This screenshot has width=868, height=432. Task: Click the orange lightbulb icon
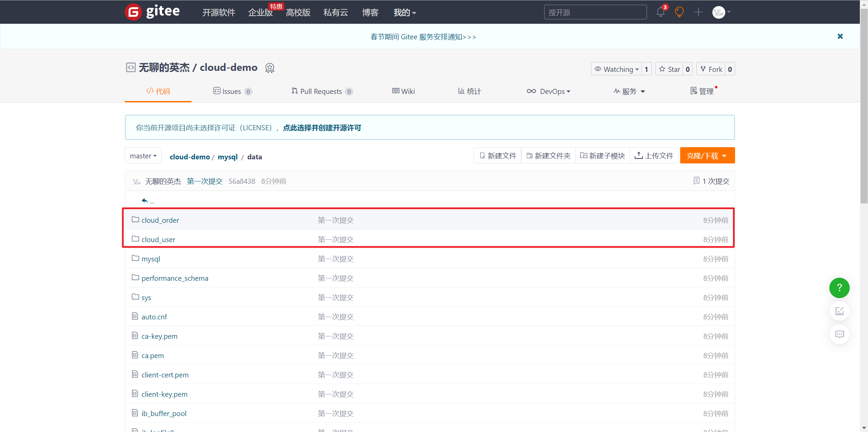679,12
